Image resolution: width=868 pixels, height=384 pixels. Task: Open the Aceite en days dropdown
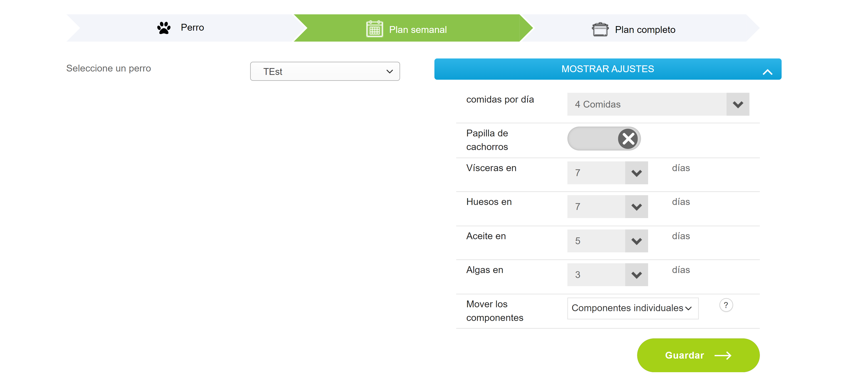pyautogui.click(x=607, y=241)
